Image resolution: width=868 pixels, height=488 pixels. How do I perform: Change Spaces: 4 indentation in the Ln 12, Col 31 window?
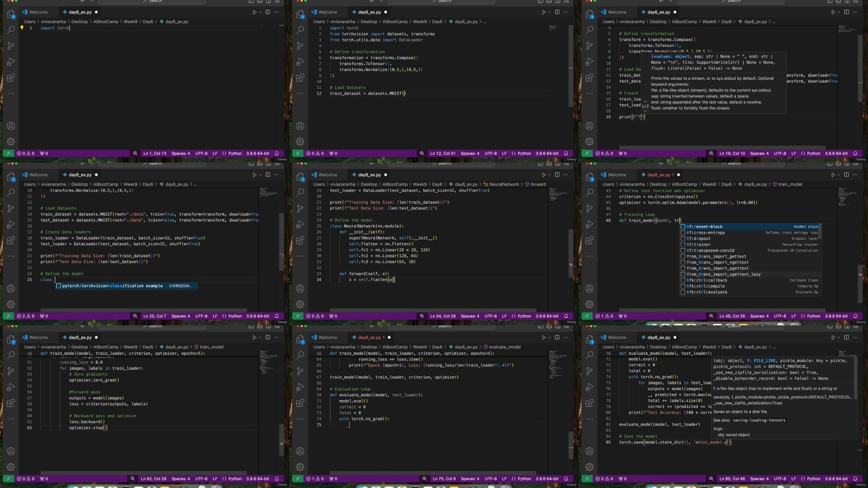470,153
